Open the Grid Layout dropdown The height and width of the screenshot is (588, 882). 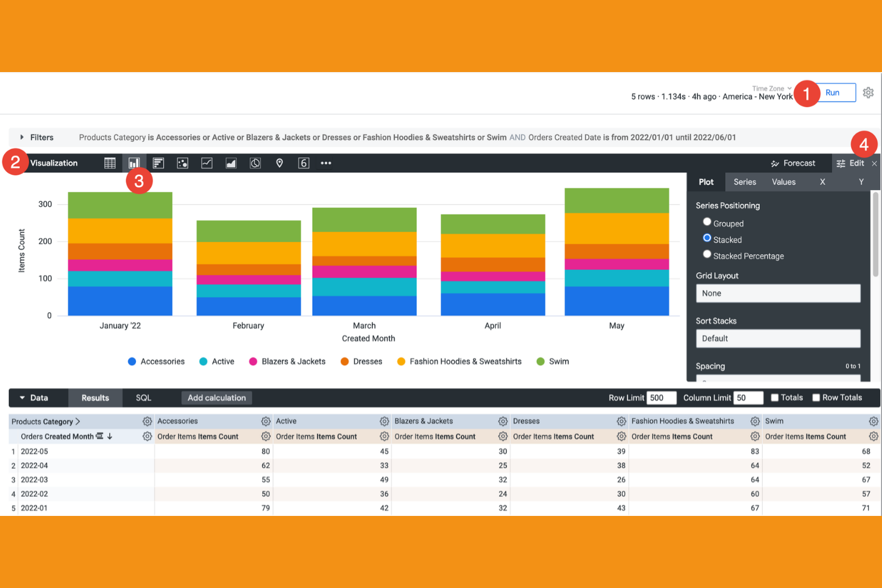tap(778, 293)
